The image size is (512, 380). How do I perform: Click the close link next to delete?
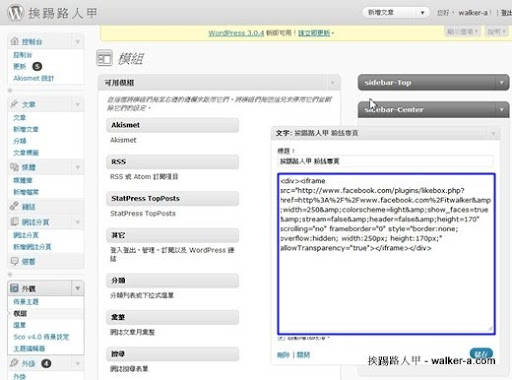pyautogui.click(x=303, y=355)
